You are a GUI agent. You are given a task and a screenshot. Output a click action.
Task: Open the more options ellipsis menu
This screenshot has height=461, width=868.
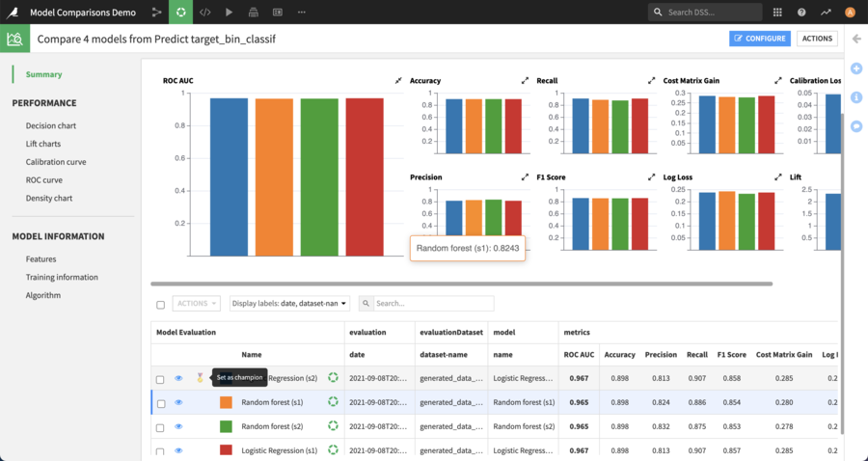(302, 13)
